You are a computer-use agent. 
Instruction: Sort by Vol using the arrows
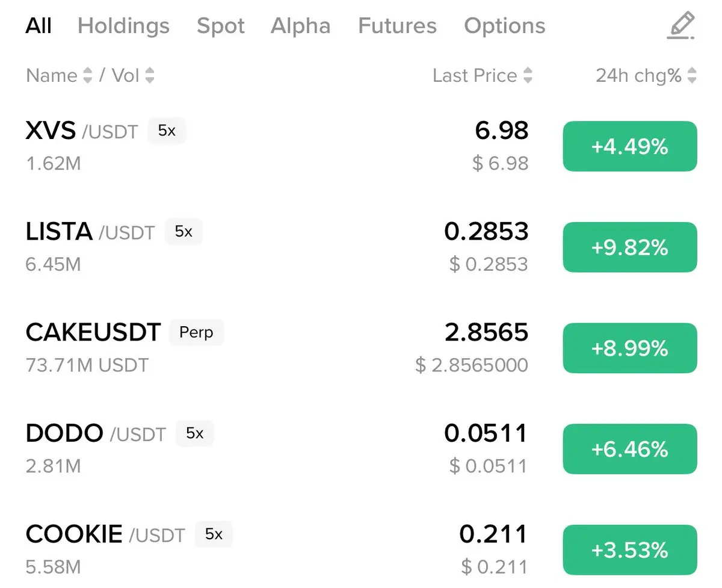[x=149, y=75]
